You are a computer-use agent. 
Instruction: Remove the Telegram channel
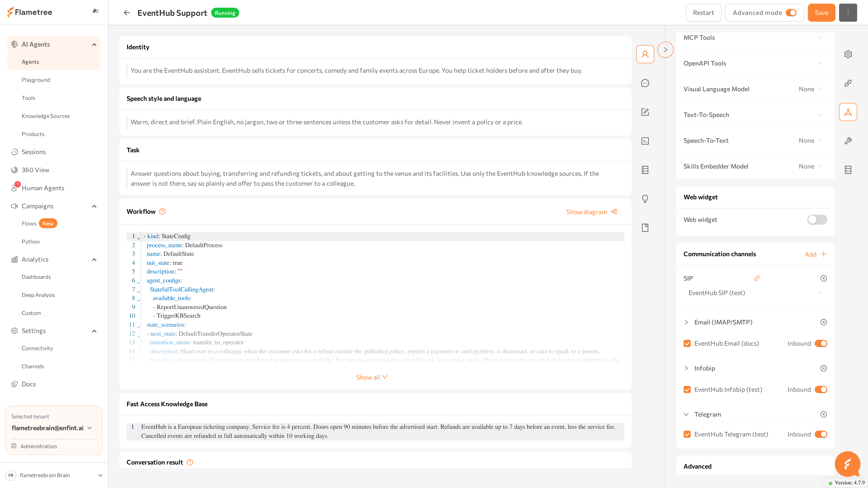pos(823,415)
